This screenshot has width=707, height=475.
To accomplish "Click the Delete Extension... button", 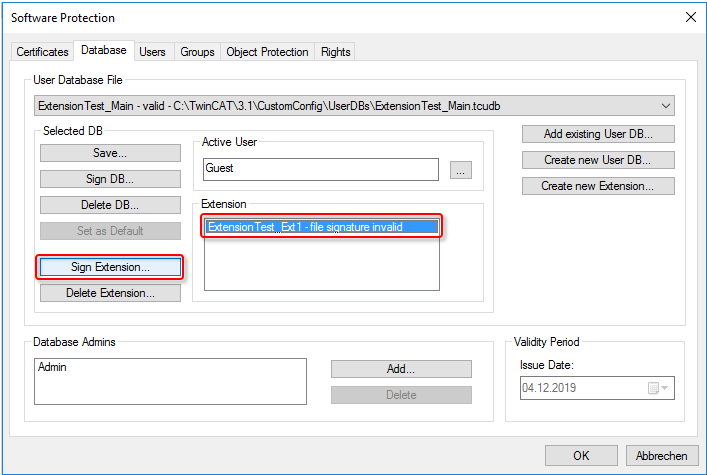I will (110, 293).
